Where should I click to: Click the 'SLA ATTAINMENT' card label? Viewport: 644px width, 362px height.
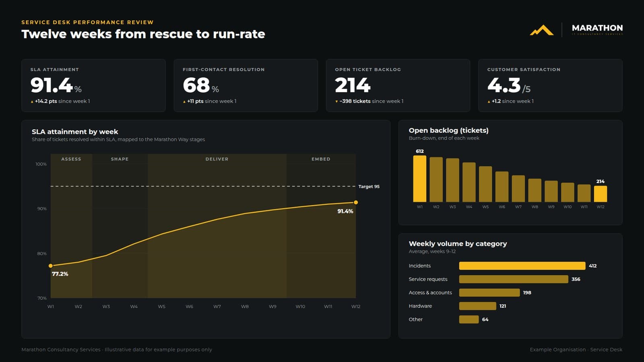tap(55, 70)
